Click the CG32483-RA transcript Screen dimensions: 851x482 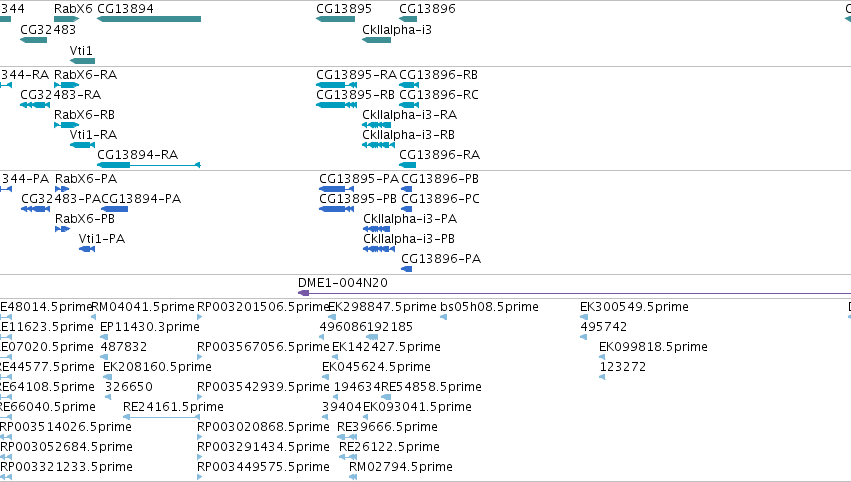coord(35,105)
